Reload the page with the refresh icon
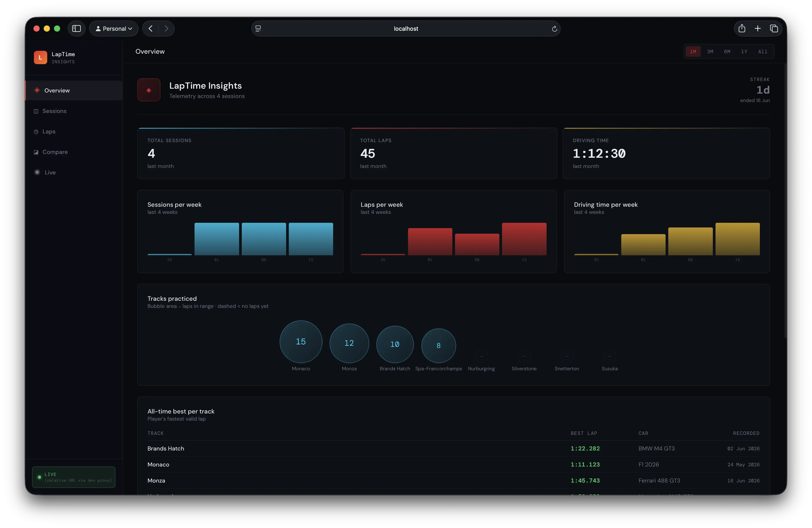The image size is (812, 528). point(554,29)
